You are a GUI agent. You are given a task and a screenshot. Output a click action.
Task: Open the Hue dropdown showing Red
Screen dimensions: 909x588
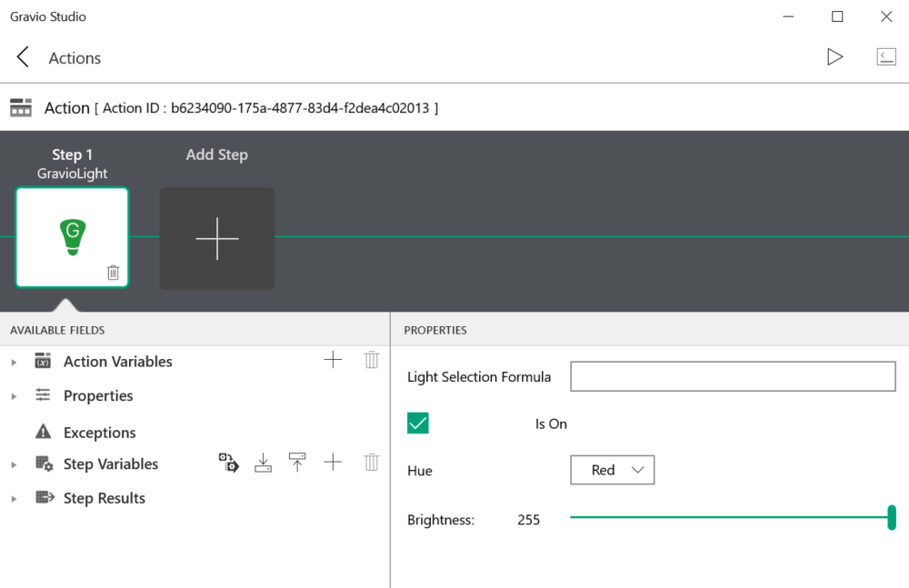612,470
